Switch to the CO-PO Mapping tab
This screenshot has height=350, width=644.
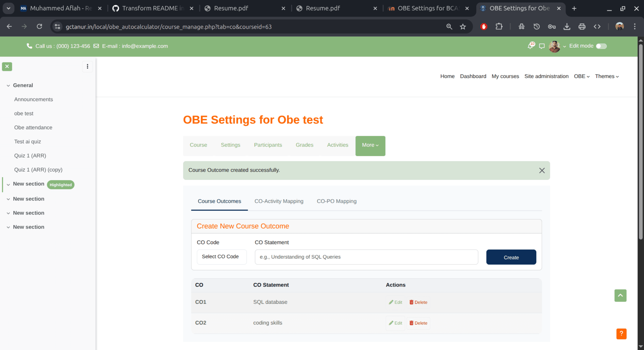pos(336,201)
